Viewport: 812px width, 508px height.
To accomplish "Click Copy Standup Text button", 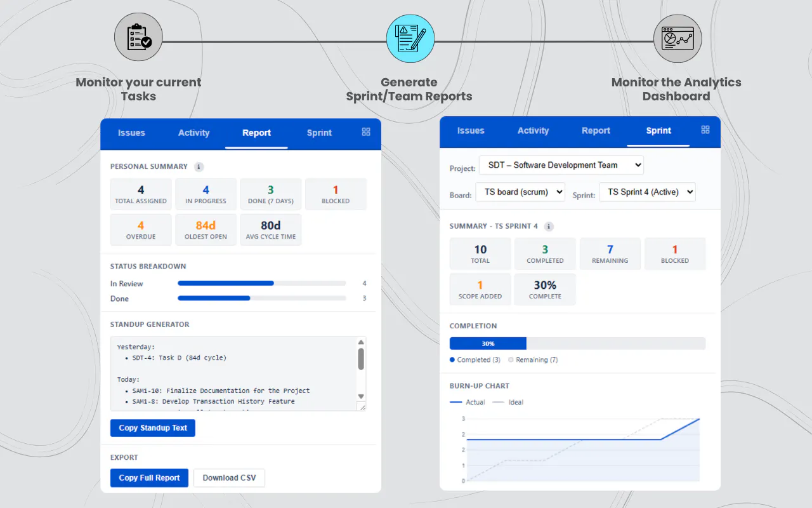I will [153, 428].
